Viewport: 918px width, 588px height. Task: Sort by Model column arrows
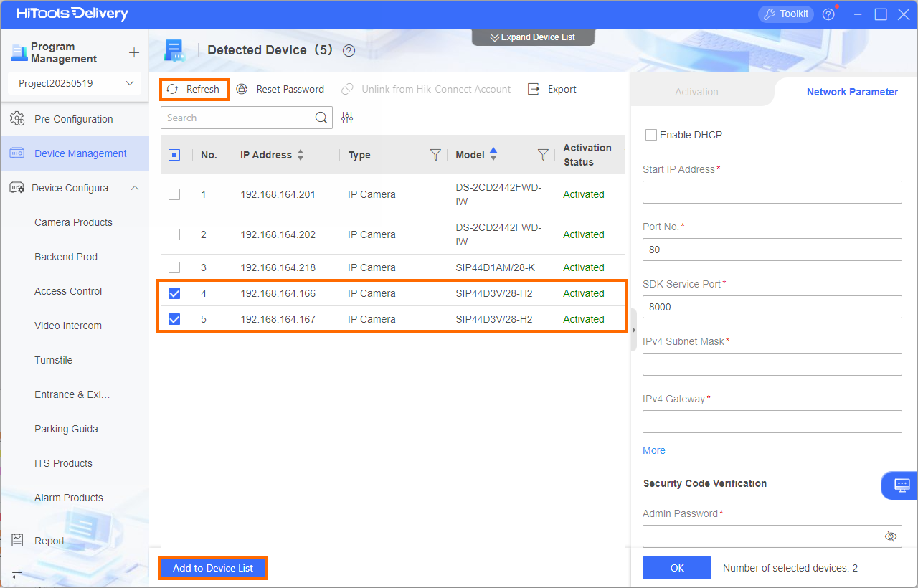(493, 153)
